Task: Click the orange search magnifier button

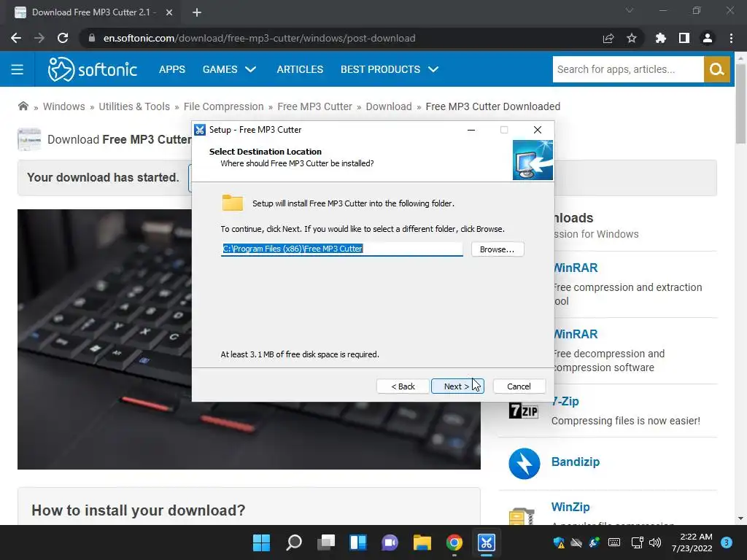Action: tap(716, 69)
